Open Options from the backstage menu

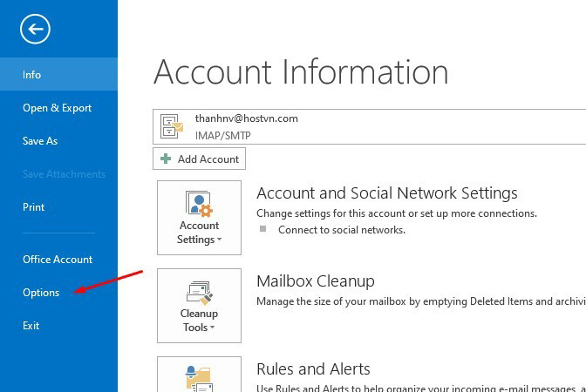pyautogui.click(x=41, y=293)
